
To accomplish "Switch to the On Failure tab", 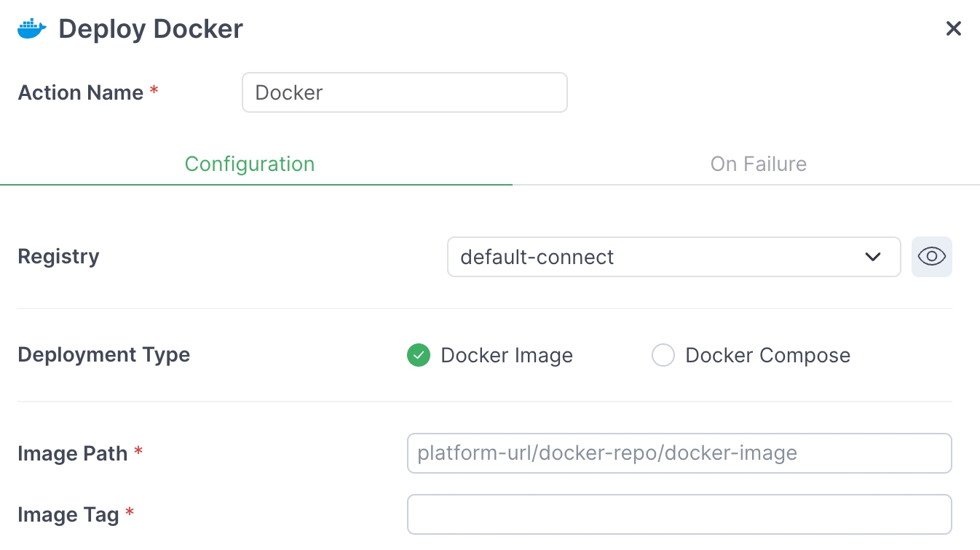I will pyautogui.click(x=758, y=164).
